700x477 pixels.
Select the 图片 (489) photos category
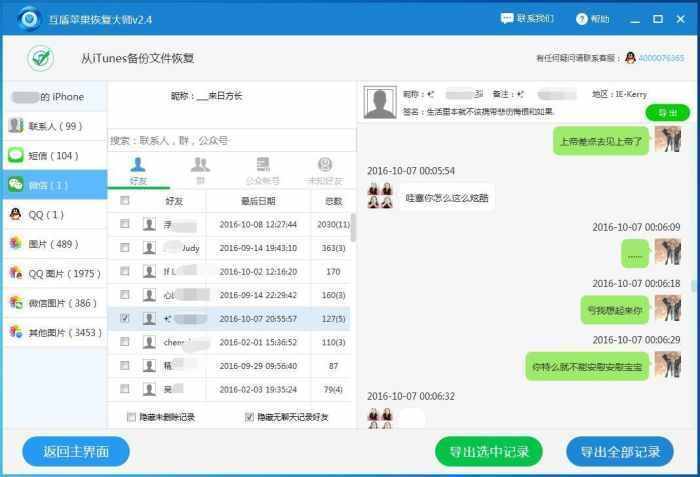click(54, 244)
